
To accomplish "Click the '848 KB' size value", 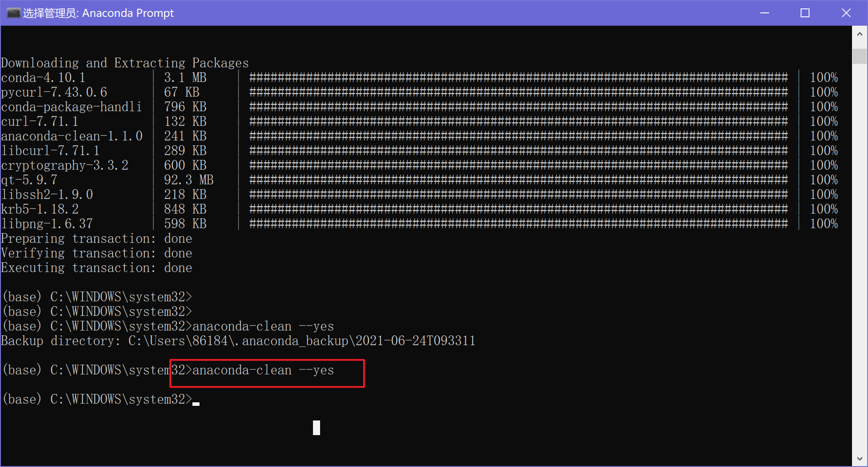I will click(x=185, y=209).
